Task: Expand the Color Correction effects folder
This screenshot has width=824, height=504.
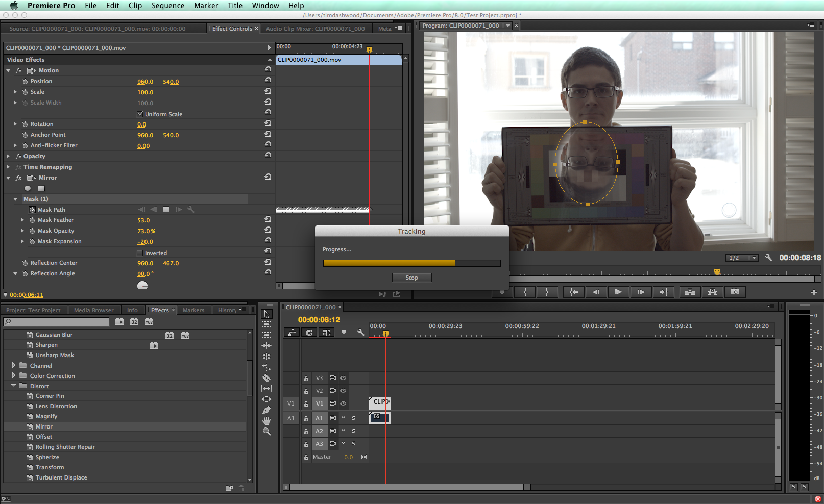Action: 14,375
